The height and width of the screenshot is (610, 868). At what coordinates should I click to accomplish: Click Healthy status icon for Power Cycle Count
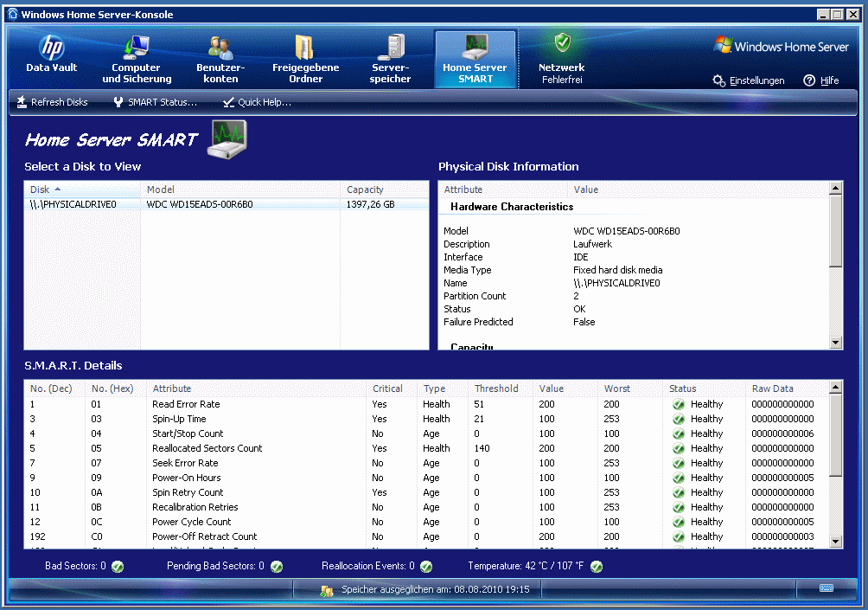pos(678,522)
